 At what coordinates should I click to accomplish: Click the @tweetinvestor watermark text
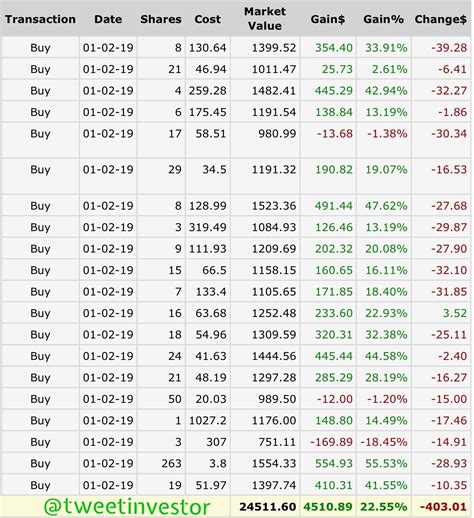coord(127,507)
